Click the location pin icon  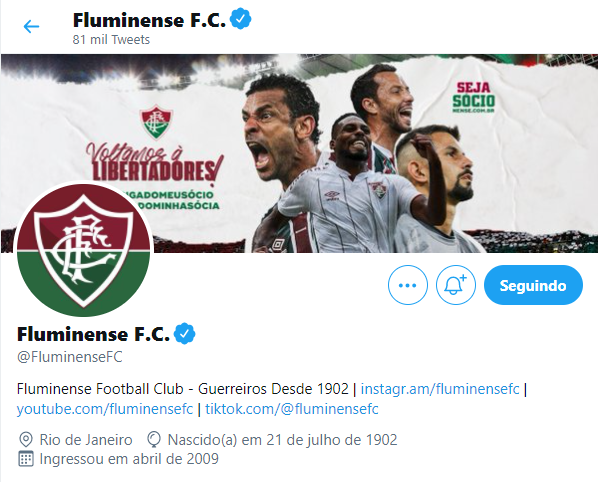26,440
